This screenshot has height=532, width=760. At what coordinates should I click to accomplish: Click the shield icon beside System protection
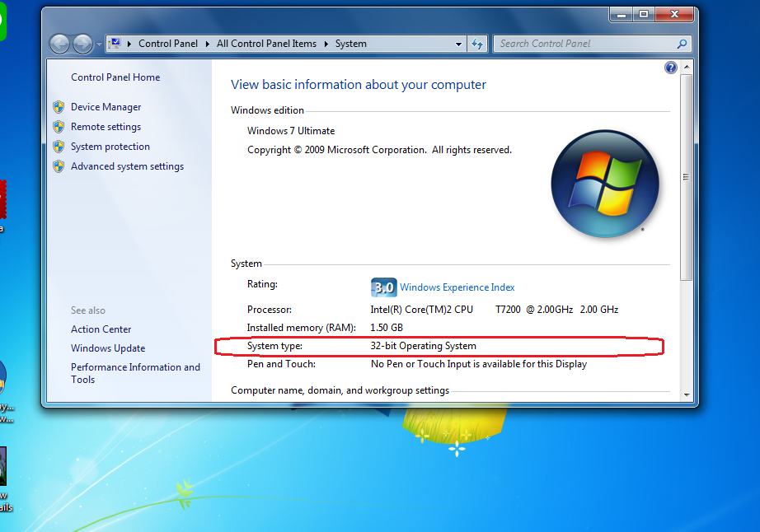pyautogui.click(x=59, y=147)
